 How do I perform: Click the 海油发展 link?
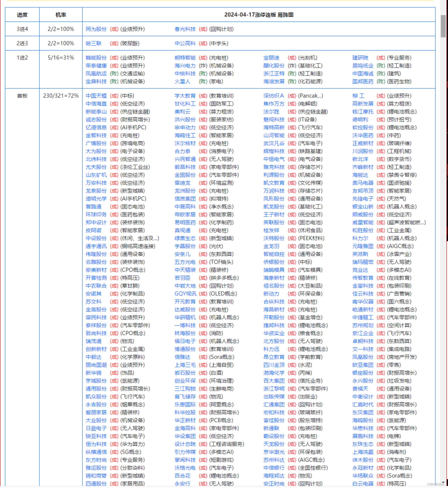(x=274, y=81)
